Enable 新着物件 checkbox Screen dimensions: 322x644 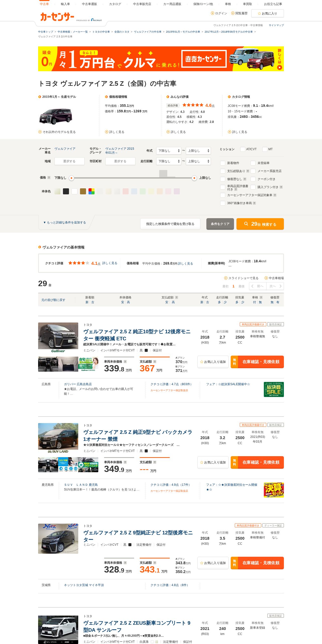[x=222, y=163]
